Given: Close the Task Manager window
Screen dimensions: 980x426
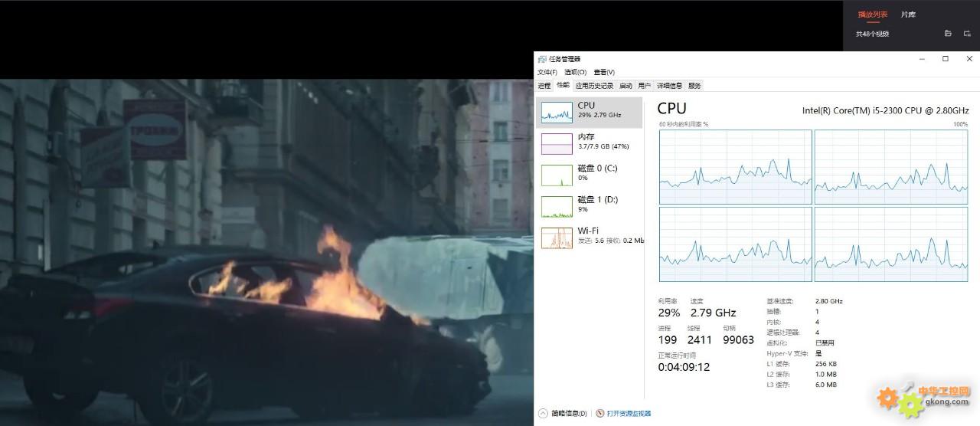Looking at the screenshot, I should point(968,59).
